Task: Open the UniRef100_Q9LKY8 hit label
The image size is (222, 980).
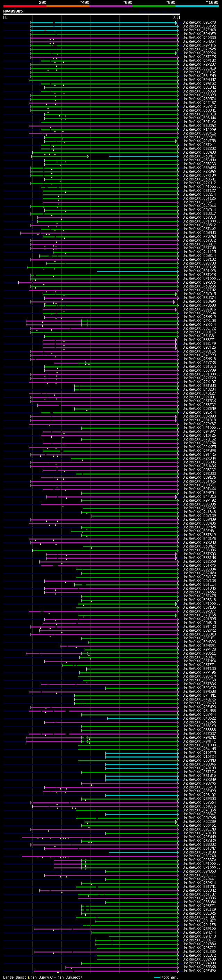Action: click(199, 23)
